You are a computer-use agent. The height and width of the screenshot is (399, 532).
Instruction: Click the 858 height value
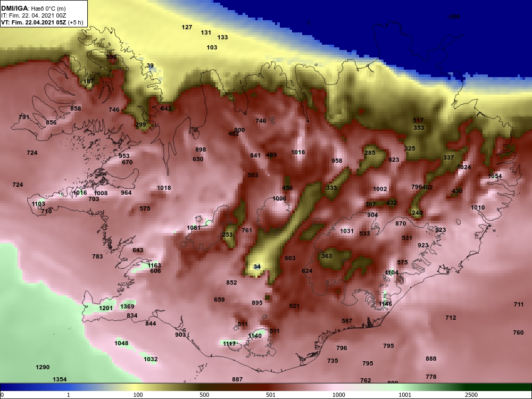pyautogui.click(x=76, y=109)
